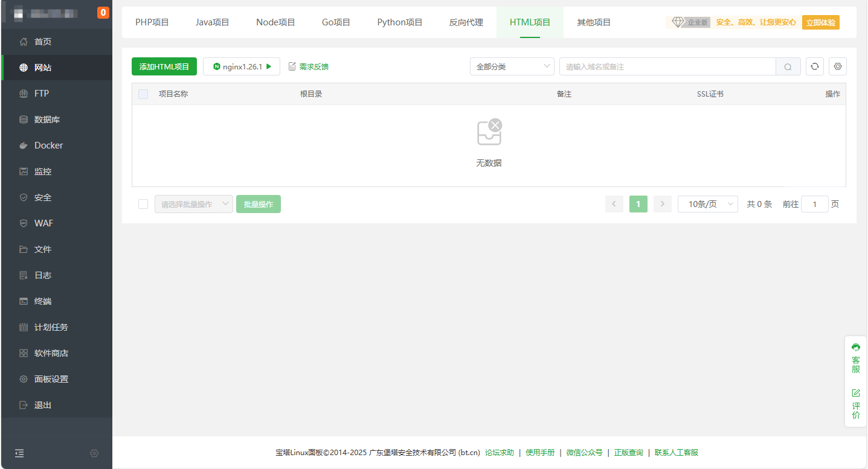This screenshot has width=868, height=469.
Task: Switch to the PHP项目 tab
Action: pos(152,22)
